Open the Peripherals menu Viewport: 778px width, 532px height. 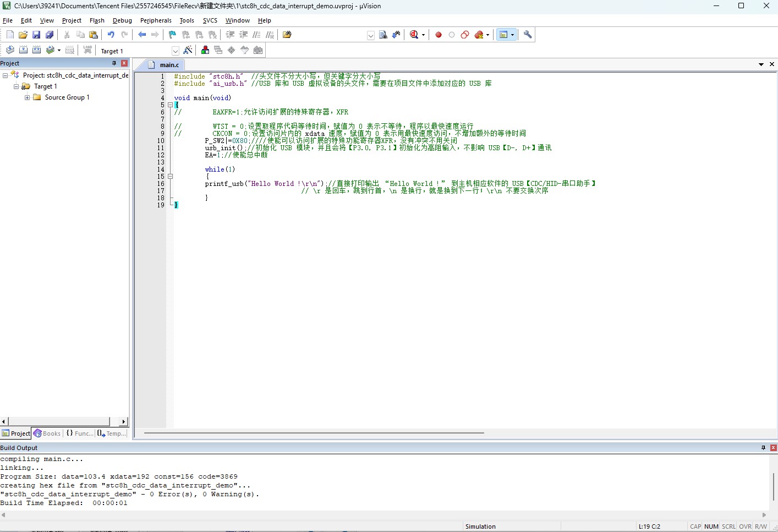[156, 20]
